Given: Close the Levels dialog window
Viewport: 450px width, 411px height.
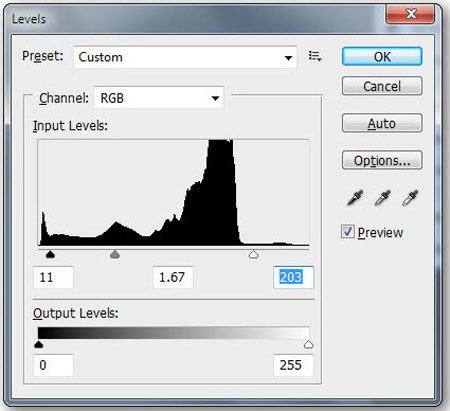Looking at the screenshot, I should 410,14.
